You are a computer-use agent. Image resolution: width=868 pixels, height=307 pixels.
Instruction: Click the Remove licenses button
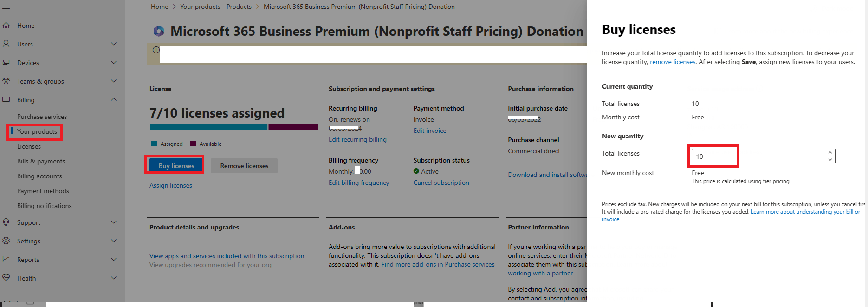[244, 166]
